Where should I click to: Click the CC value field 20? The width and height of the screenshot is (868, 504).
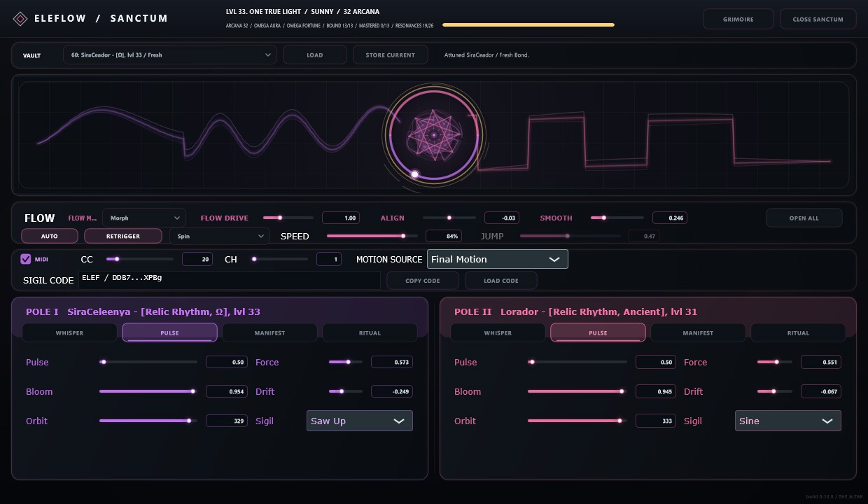point(197,259)
